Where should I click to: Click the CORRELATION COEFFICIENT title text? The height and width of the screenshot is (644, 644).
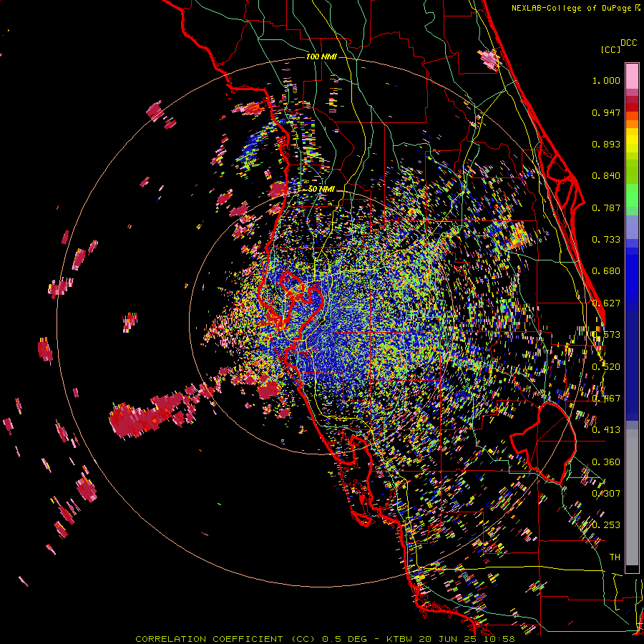point(209,639)
